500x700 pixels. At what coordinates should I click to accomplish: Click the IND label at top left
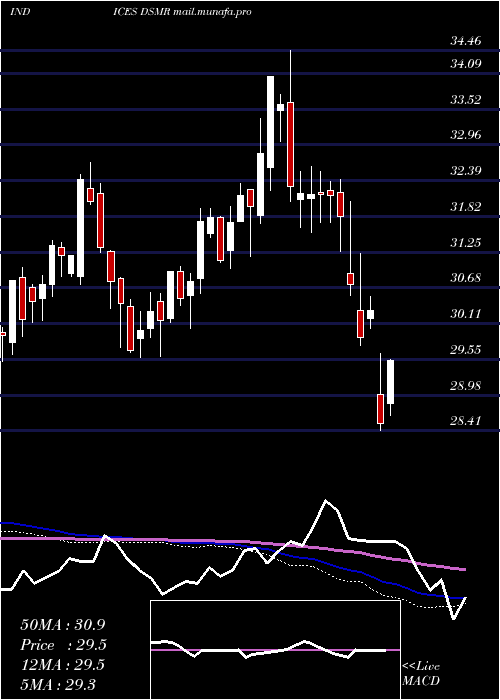click(20, 12)
